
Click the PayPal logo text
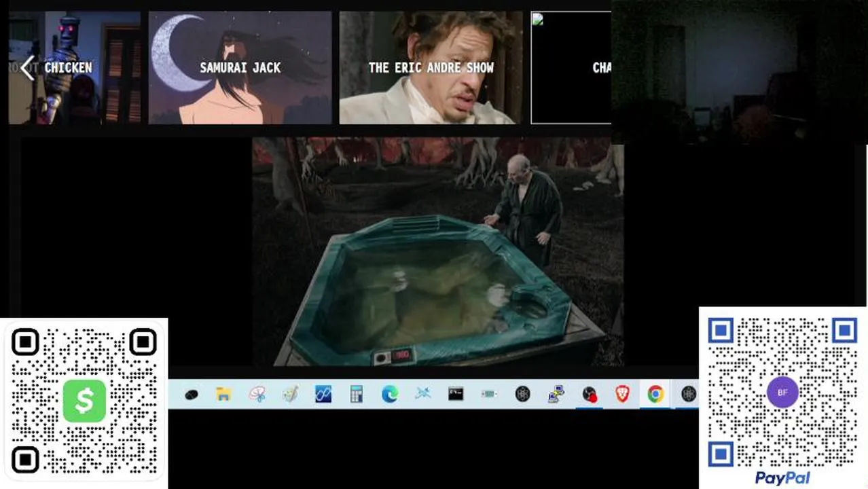coord(782,478)
